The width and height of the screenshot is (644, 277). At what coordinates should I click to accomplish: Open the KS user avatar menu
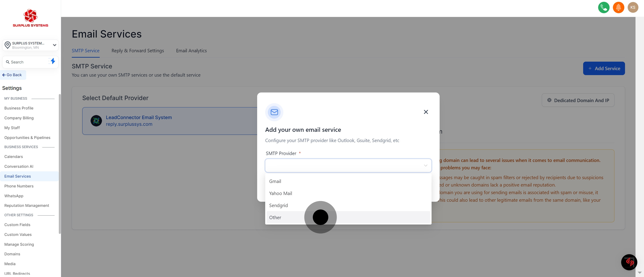pyautogui.click(x=633, y=8)
